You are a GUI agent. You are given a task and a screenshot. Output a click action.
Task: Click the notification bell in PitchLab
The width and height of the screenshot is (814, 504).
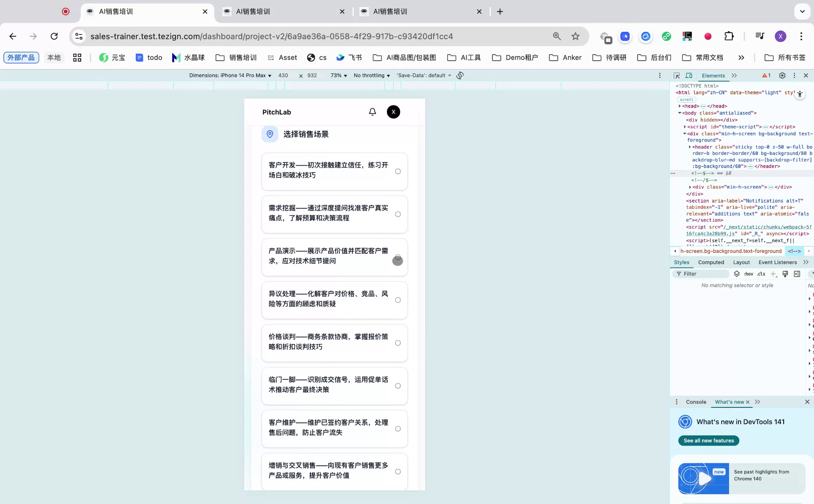pyautogui.click(x=372, y=112)
